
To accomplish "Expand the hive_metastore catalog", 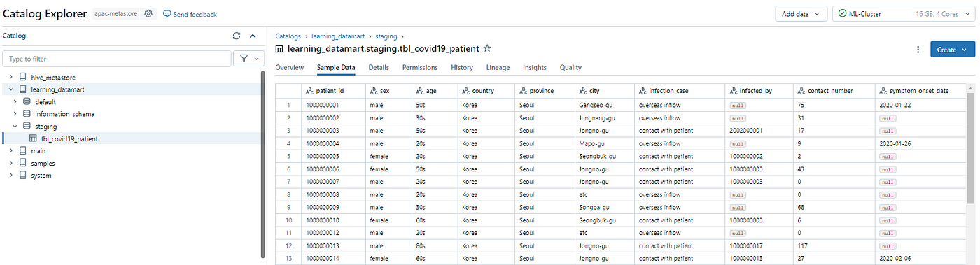I will [11, 77].
